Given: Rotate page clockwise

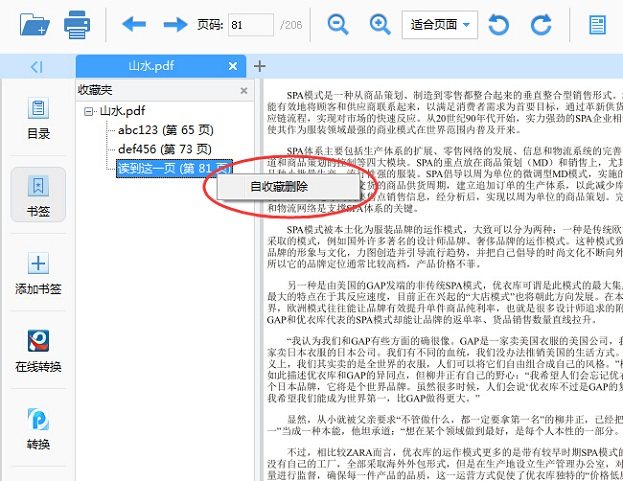Looking at the screenshot, I should [x=541, y=25].
